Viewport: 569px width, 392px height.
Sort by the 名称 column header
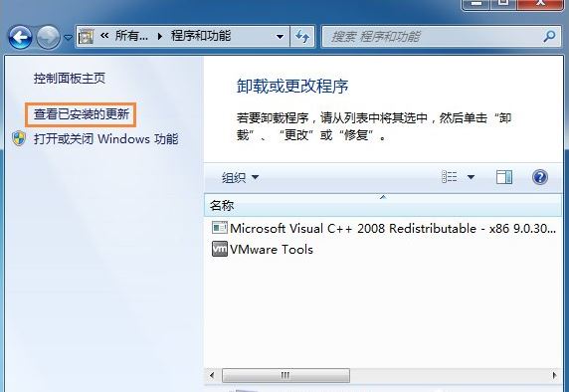pyautogui.click(x=383, y=205)
